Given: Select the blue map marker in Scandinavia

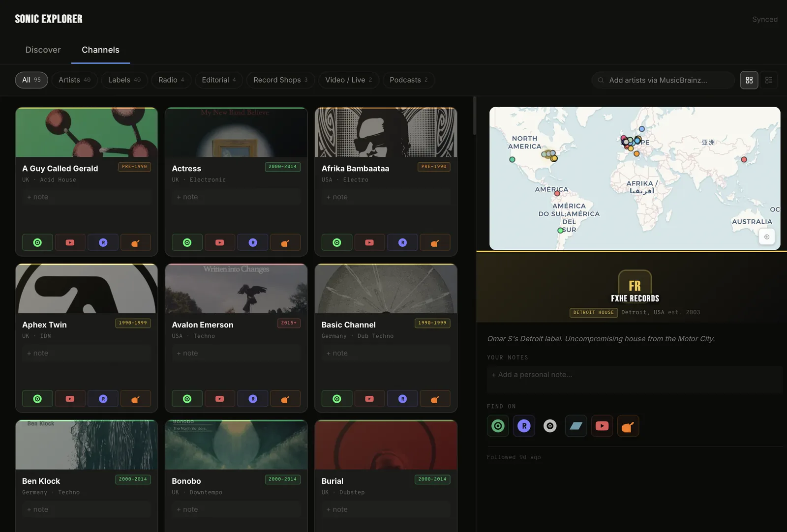Looking at the screenshot, I should point(642,129).
